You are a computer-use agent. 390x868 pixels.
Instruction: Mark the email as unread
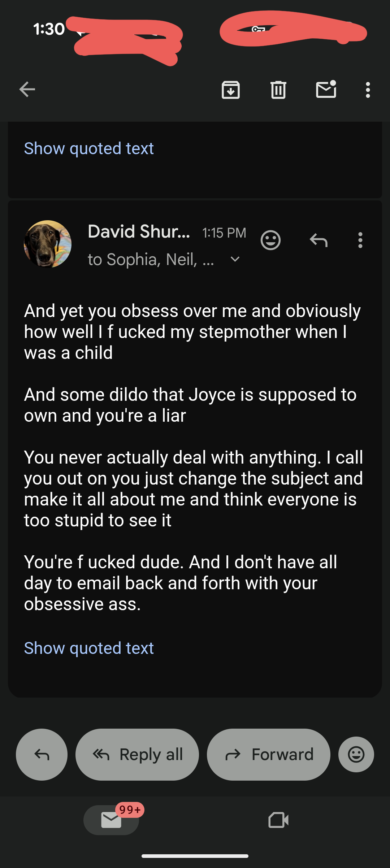click(x=326, y=90)
